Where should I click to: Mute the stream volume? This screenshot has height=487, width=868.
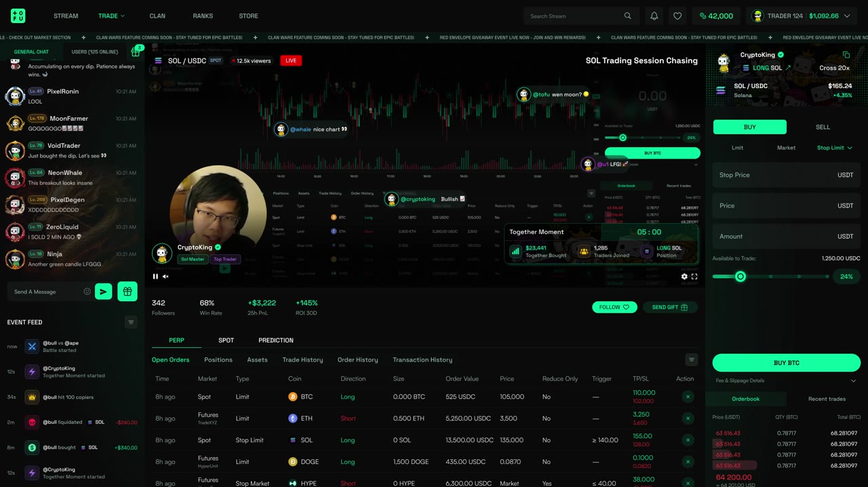click(x=165, y=276)
